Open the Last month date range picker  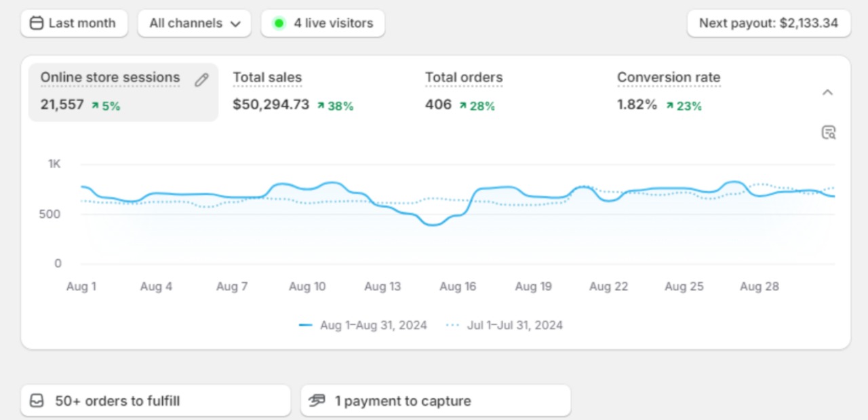(74, 22)
